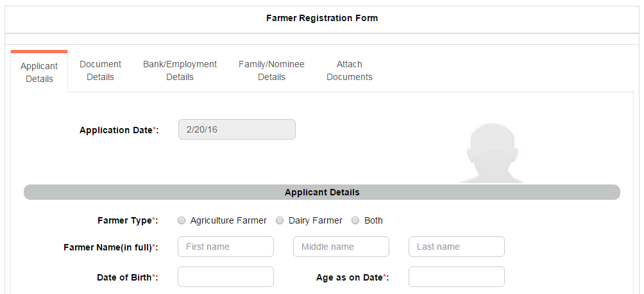The image size is (644, 294).
Task: Click the applicant photo placeholder silhouette
Action: [x=491, y=152]
